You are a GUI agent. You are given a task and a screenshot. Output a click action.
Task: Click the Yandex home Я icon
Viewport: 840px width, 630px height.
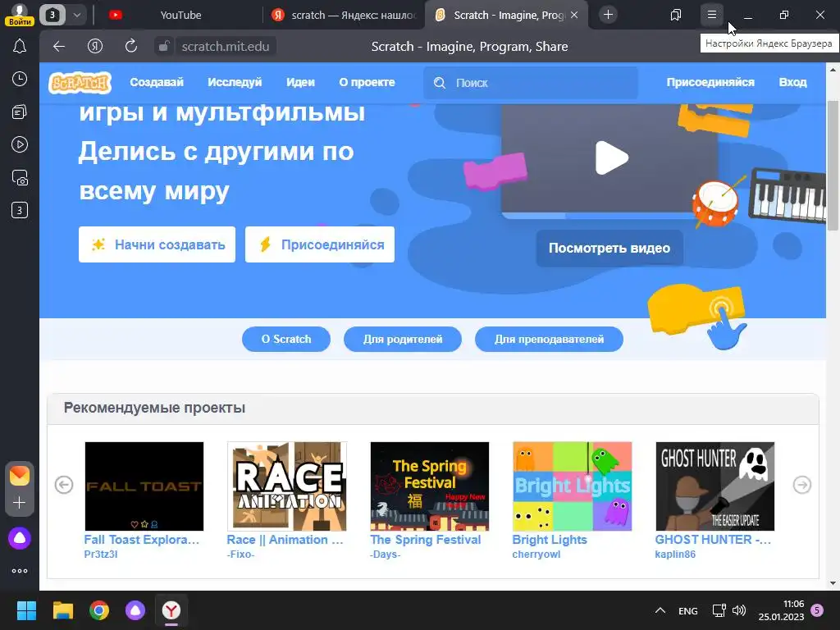point(95,47)
